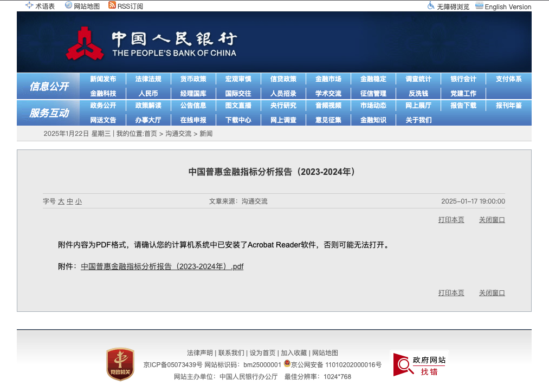This screenshot has height=392, width=549.
Task: Click the orange RSS feed icon
Action: tap(112, 5)
